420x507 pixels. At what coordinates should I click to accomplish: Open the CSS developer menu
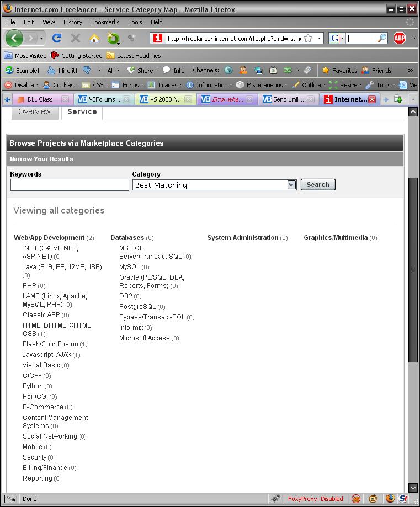point(95,85)
